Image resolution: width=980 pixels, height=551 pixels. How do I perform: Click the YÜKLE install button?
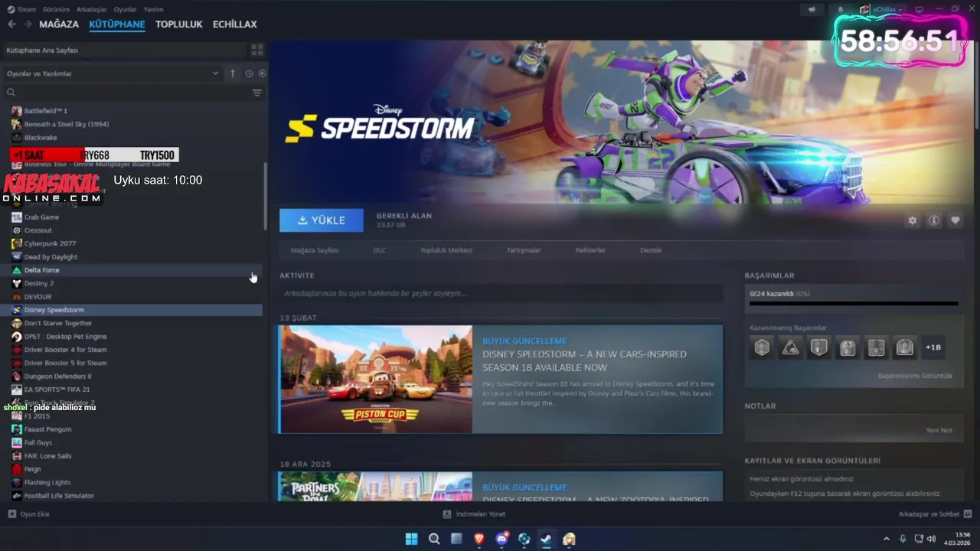[x=322, y=220]
